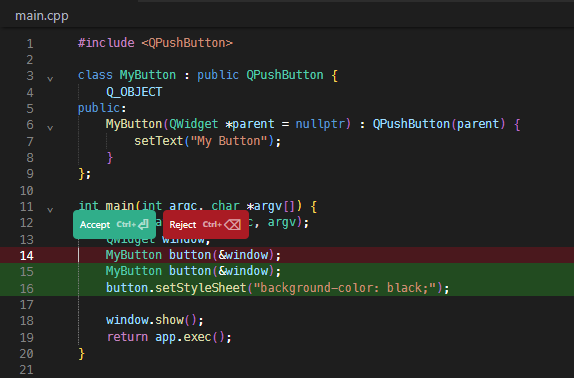Viewport: 574px width, 378px height.
Task: Click the added green MyButton line 15
Action: tap(287, 271)
